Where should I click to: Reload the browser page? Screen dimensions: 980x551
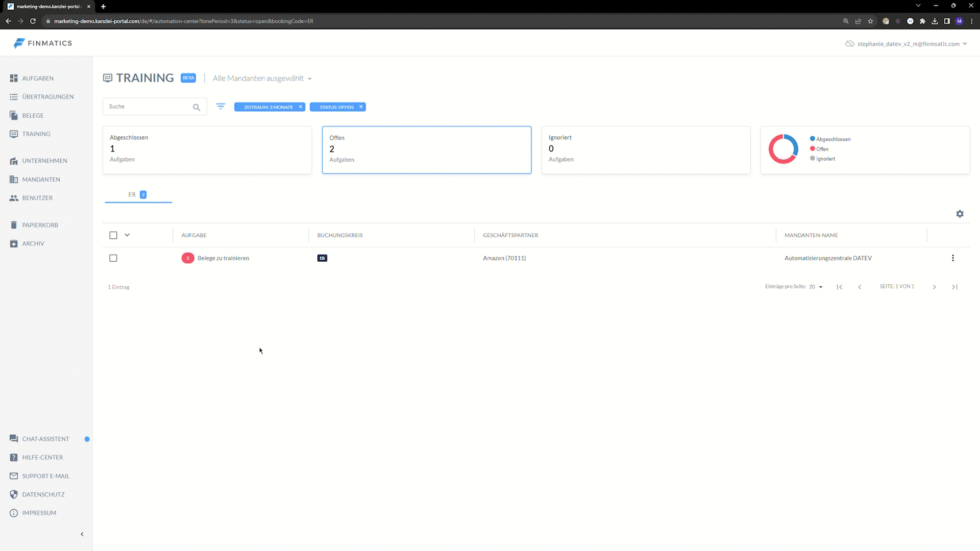(x=33, y=21)
